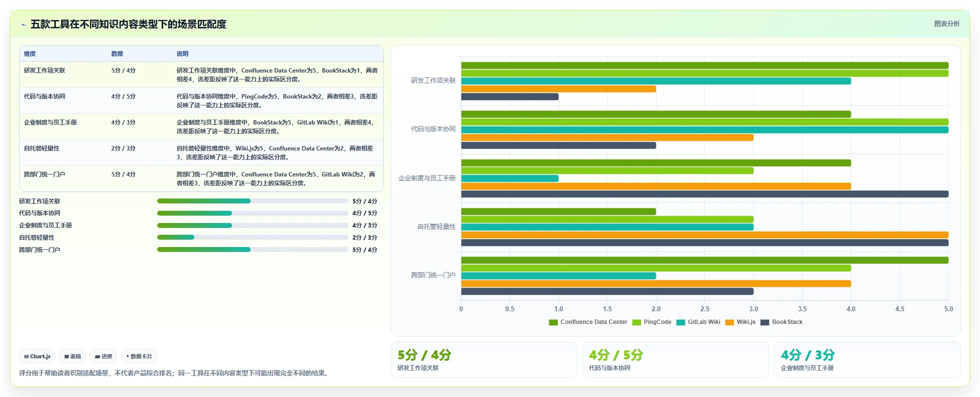Image resolution: width=980 pixels, height=397 pixels.
Task: Click the 2分 / 3分 table cell
Action: 123,149
